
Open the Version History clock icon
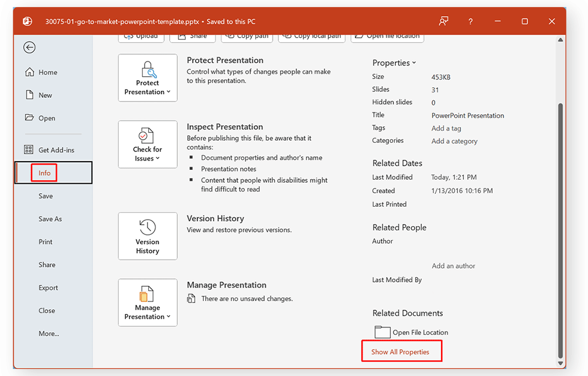click(x=147, y=227)
